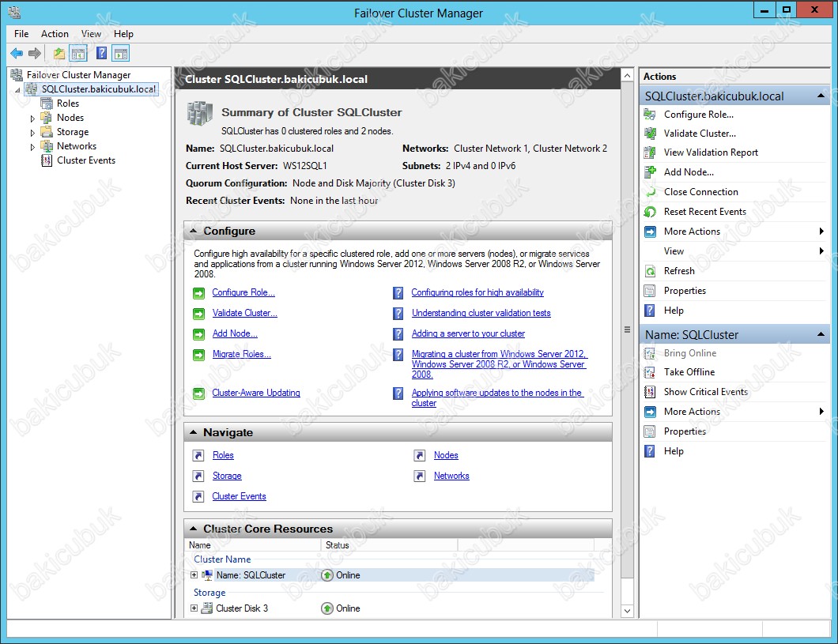Open the Help menu
This screenshot has width=838, height=644.
pyautogui.click(x=123, y=34)
